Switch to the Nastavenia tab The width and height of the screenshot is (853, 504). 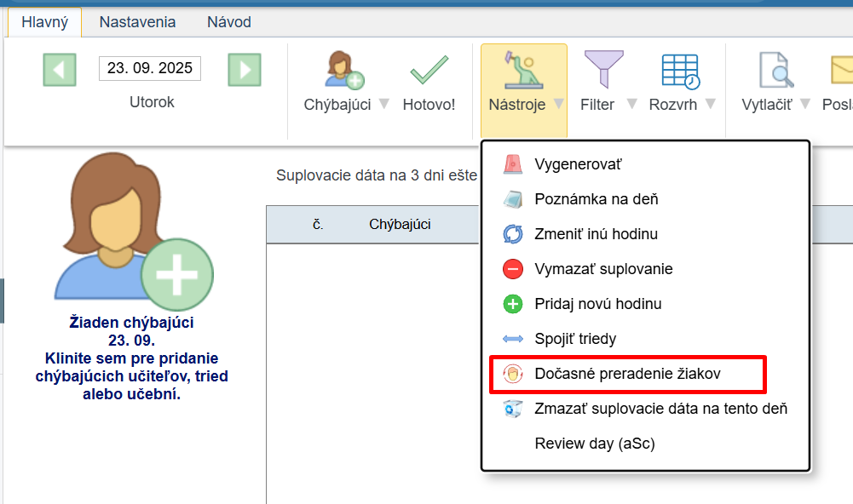(137, 22)
